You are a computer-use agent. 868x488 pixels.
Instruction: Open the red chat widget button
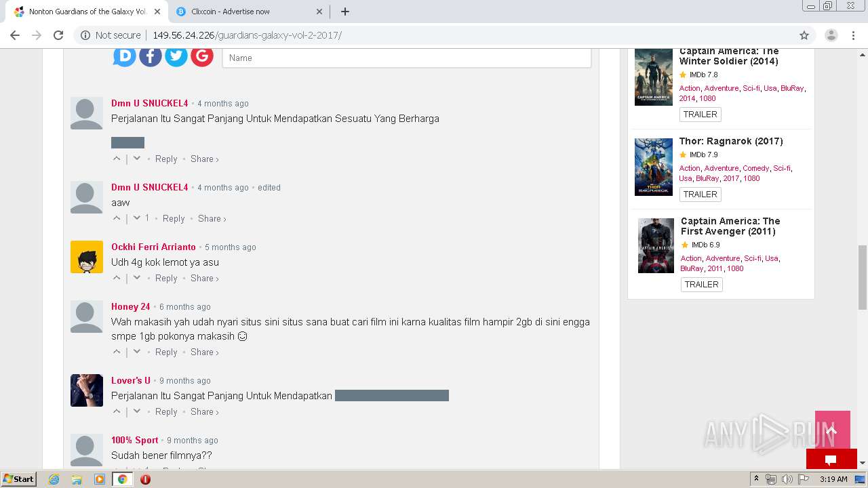click(x=831, y=460)
